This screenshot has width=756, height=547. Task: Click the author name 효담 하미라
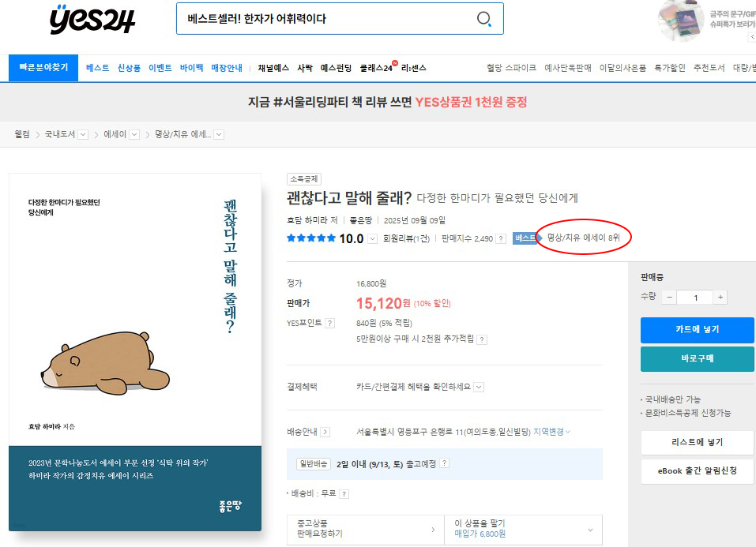(x=308, y=220)
